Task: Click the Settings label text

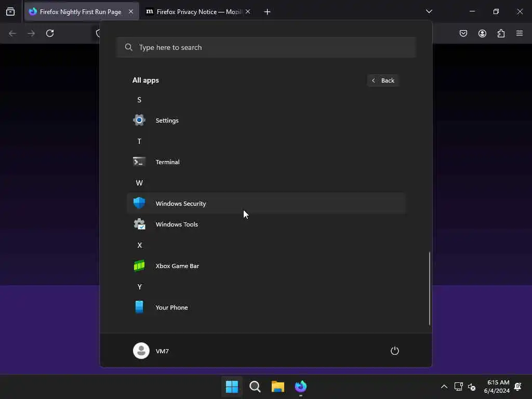Action: (167, 121)
